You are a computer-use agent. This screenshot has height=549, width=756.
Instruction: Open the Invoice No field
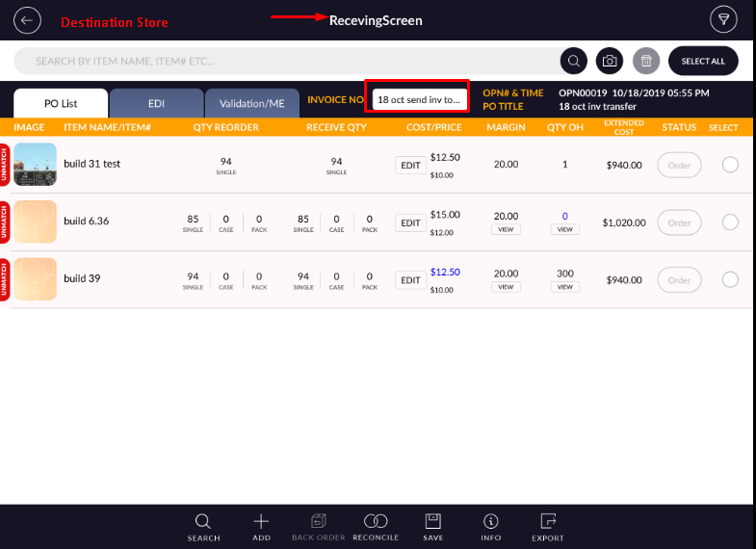pos(419,99)
